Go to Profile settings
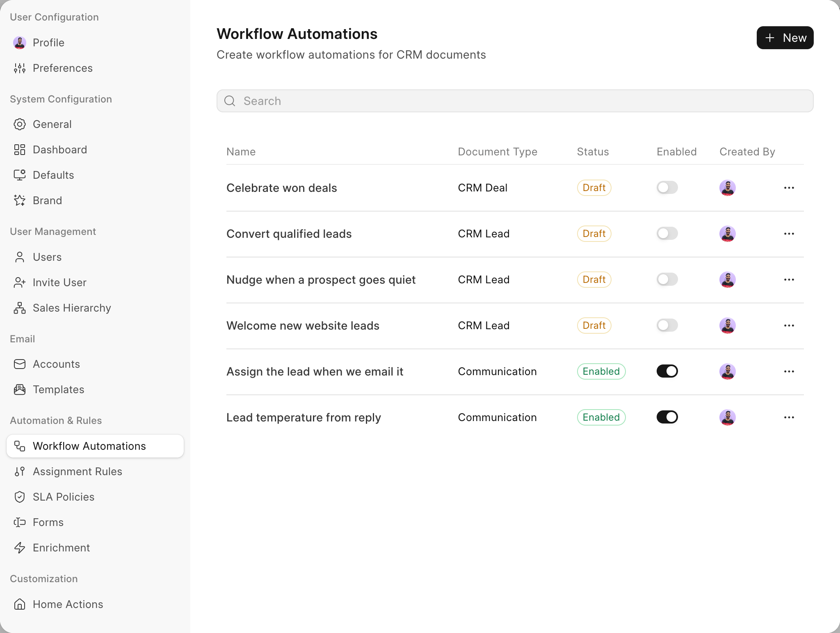 pyautogui.click(x=95, y=43)
